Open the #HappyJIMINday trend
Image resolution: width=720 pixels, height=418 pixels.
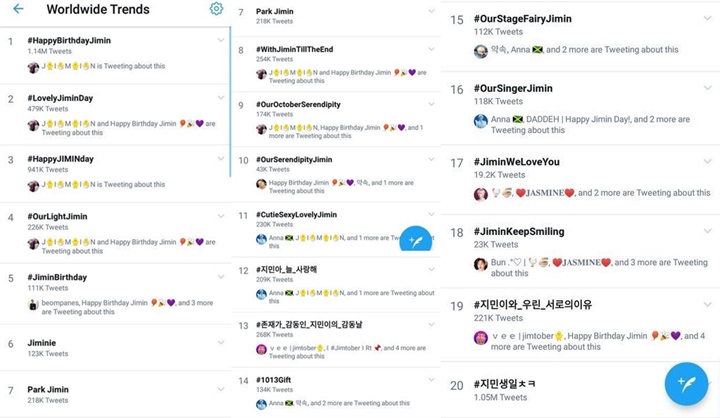(115, 174)
